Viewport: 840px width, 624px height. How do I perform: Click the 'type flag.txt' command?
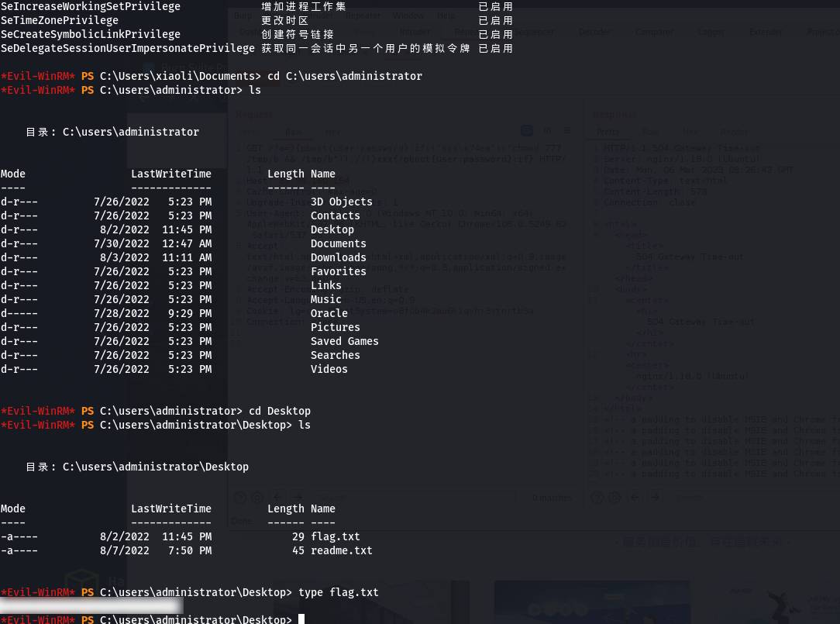click(338, 592)
